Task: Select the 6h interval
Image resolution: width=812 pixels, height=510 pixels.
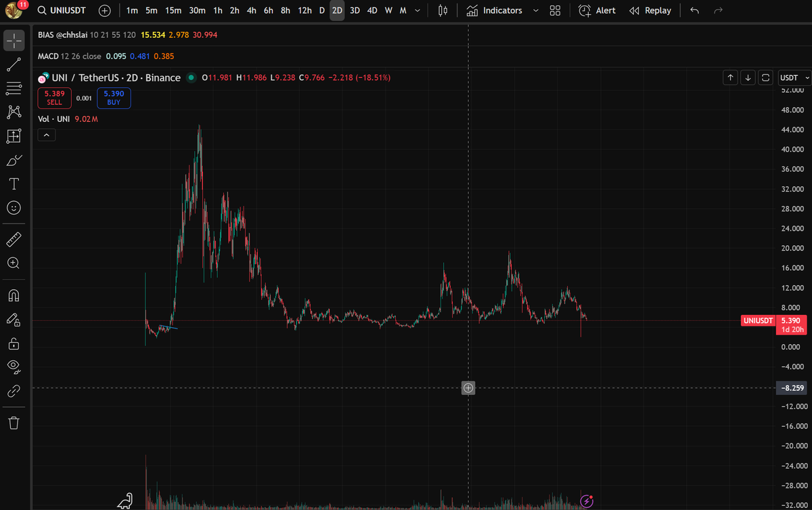Action: (269, 11)
